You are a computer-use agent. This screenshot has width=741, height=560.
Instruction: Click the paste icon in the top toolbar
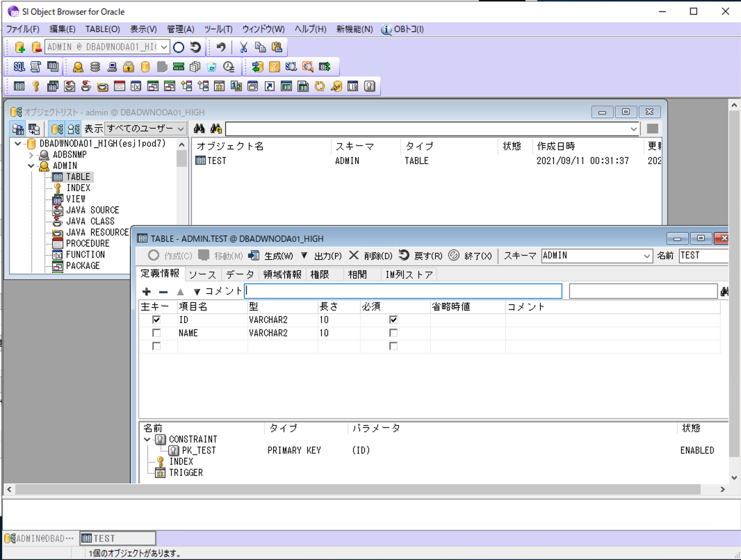pyautogui.click(x=276, y=47)
